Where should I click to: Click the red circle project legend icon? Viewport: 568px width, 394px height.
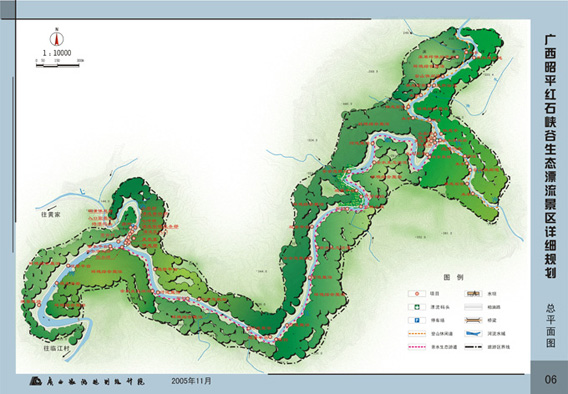tap(417, 294)
